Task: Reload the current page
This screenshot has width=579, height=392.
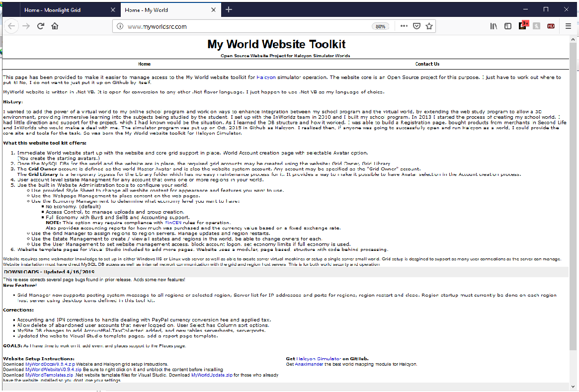Action: (x=41, y=26)
